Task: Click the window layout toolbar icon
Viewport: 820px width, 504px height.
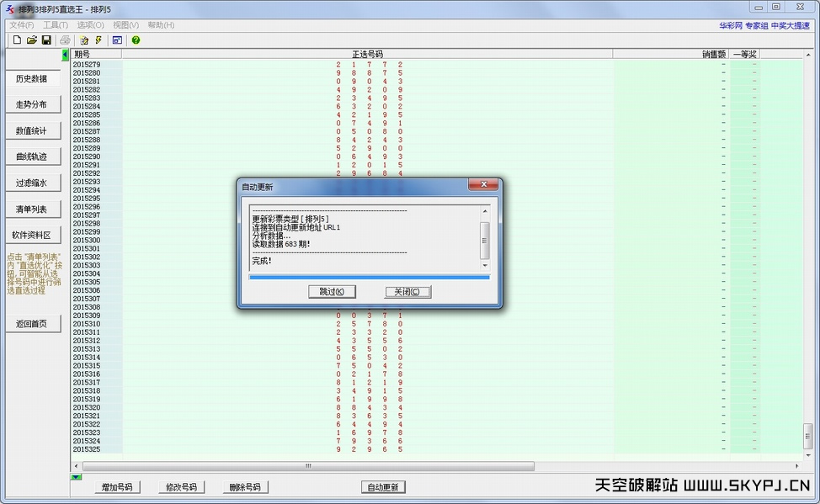Action: coord(117,40)
